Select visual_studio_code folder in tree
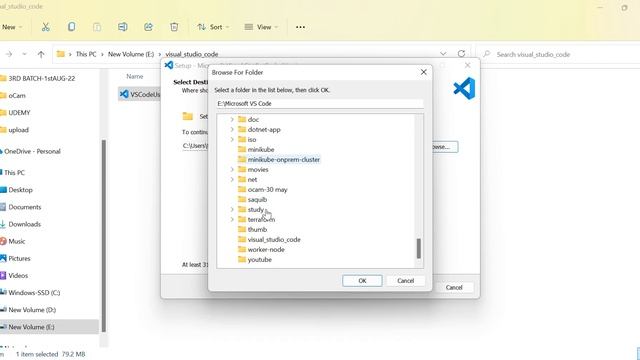 click(274, 240)
